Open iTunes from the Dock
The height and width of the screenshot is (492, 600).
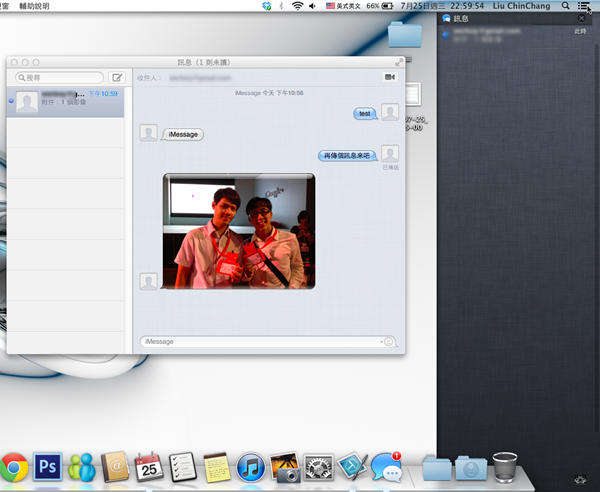point(250,466)
